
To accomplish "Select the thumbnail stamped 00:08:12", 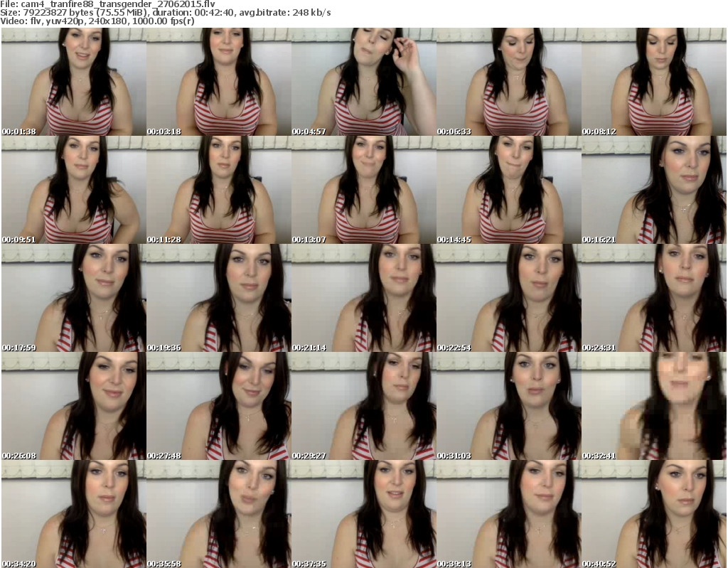I will click(x=654, y=82).
